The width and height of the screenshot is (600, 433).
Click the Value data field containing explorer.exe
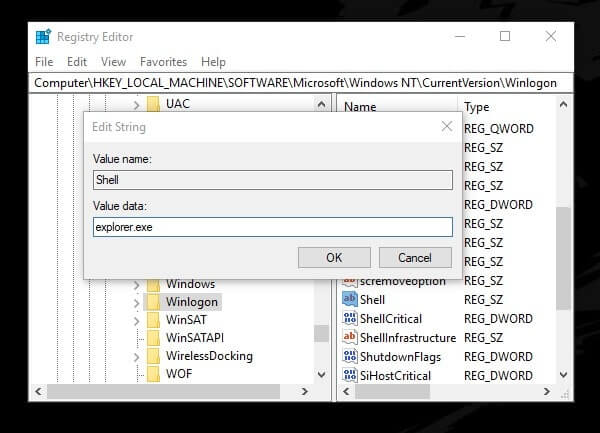(x=273, y=227)
